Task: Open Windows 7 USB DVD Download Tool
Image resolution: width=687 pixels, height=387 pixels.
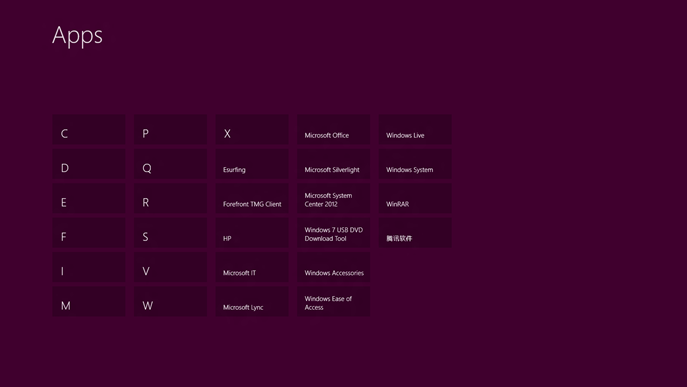Action: point(333,233)
